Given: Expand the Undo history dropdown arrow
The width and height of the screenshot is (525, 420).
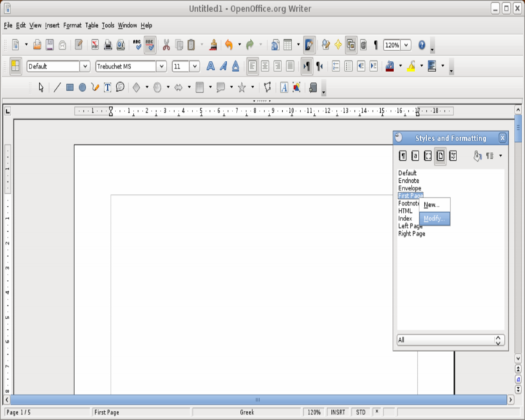Looking at the screenshot, I should 239,45.
